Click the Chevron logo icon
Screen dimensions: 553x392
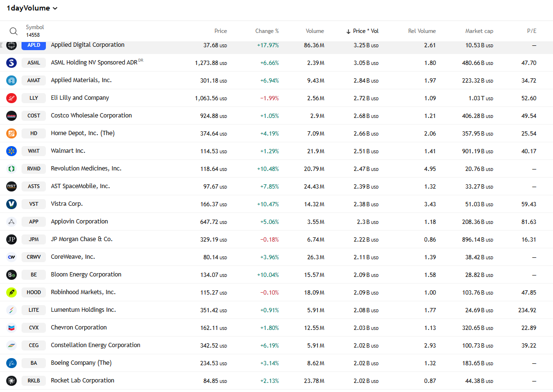(11, 328)
